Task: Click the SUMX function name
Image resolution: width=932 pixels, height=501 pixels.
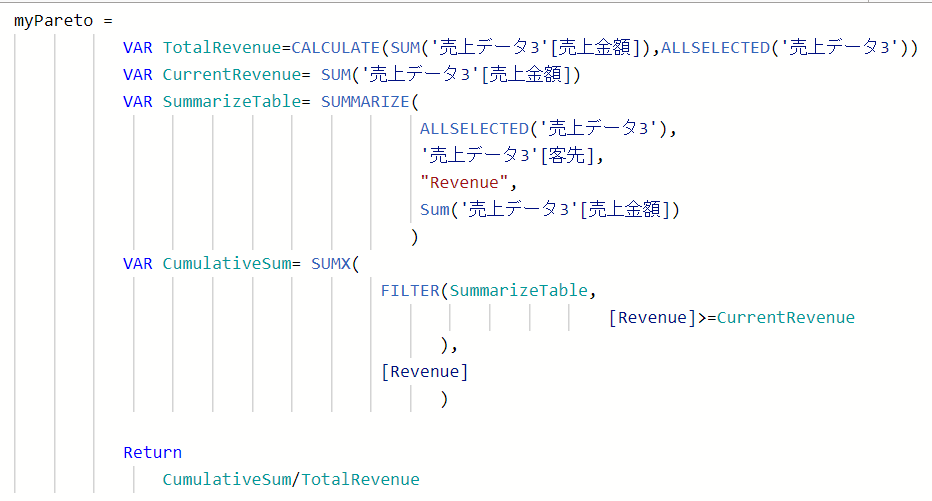Action: coord(331,263)
